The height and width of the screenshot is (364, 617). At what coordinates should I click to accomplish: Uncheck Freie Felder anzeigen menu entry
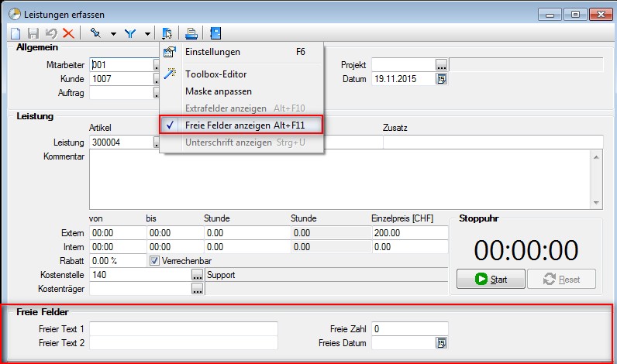[x=240, y=125]
